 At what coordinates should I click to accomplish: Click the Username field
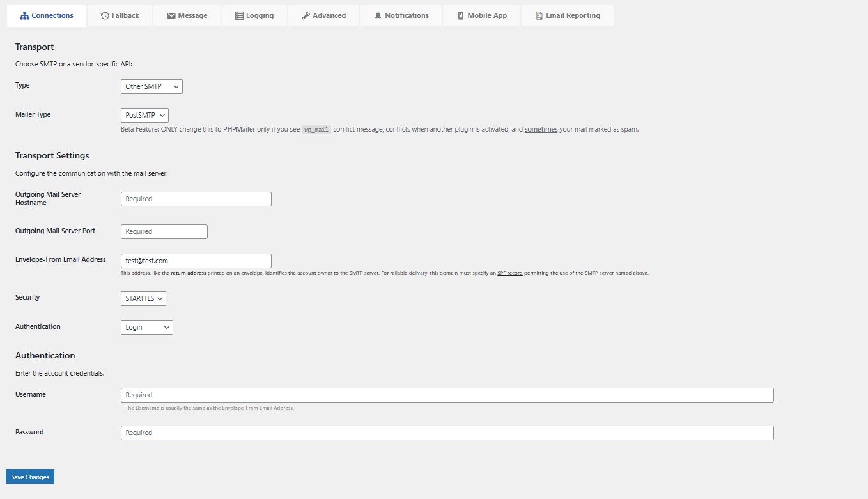click(447, 395)
